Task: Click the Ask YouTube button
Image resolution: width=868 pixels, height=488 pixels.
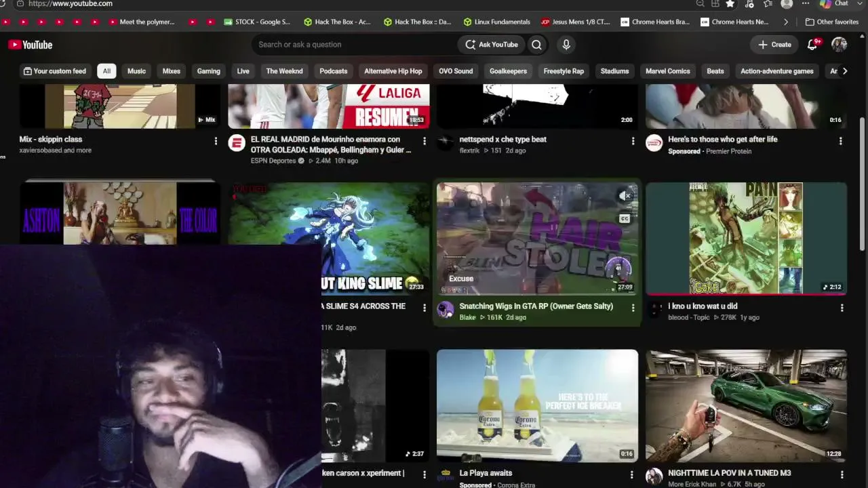Action: coord(492,45)
